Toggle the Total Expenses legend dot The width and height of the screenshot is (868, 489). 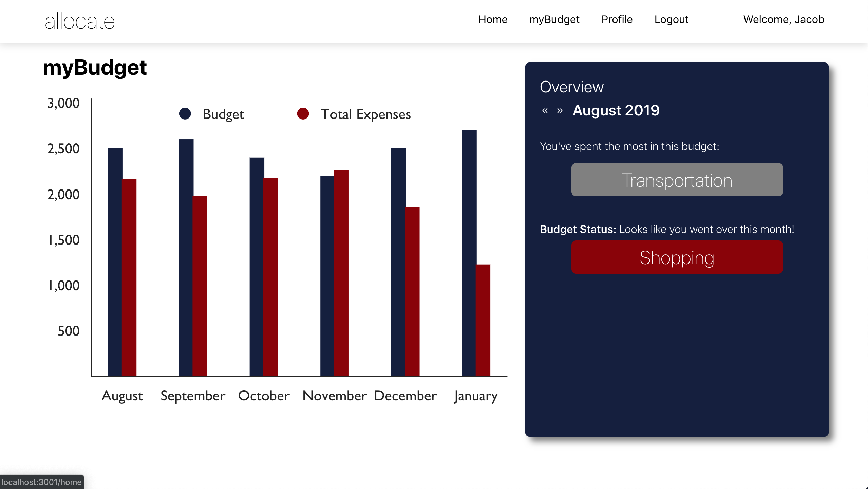tap(303, 114)
